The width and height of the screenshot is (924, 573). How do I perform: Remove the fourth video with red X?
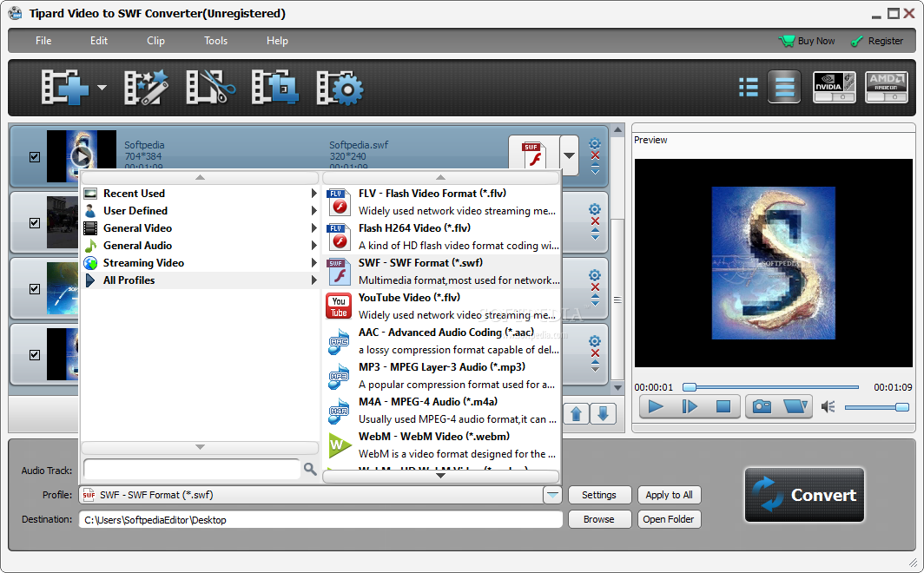(x=595, y=353)
